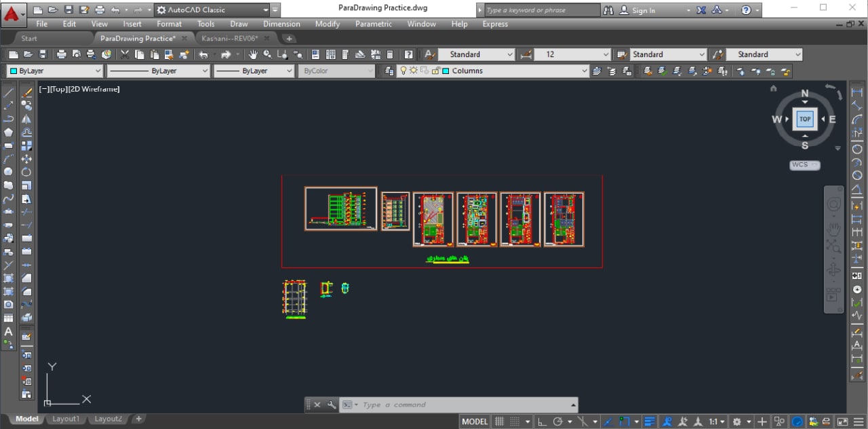This screenshot has width=868, height=429.
Task: Open the Modify menu
Action: coord(328,24)
